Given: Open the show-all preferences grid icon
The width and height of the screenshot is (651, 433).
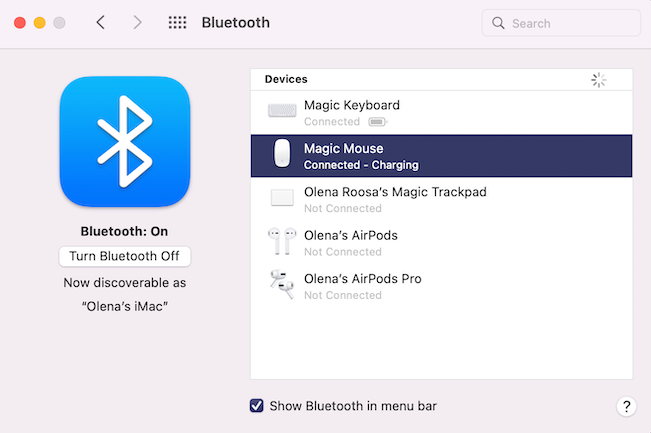Looking at the screenshot, I should (x=177, y=23).
